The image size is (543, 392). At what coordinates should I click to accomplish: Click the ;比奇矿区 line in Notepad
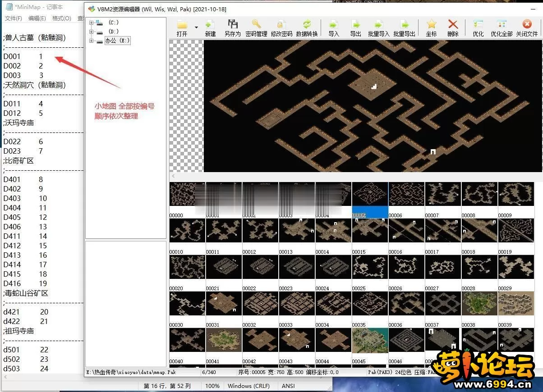(x=18, y=160)
